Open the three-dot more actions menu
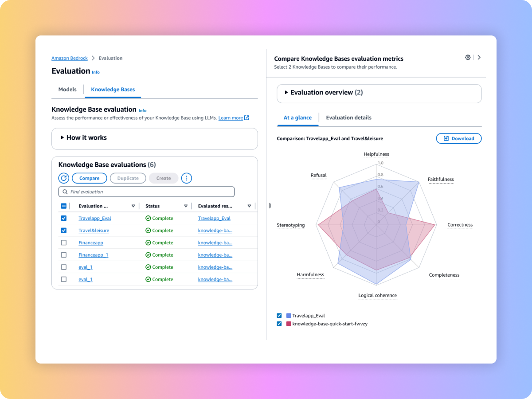532x399 pixels. click(187, 178)
